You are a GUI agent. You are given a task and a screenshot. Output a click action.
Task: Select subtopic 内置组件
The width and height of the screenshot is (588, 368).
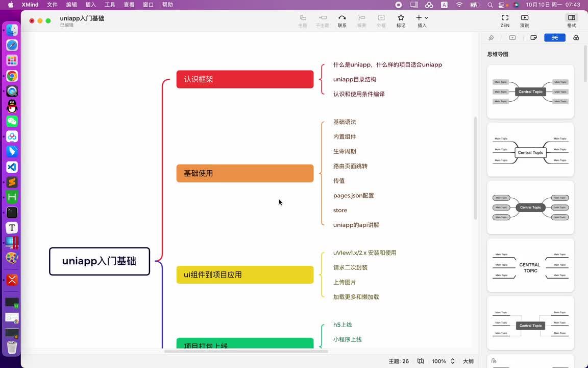(x=344, y=136)
